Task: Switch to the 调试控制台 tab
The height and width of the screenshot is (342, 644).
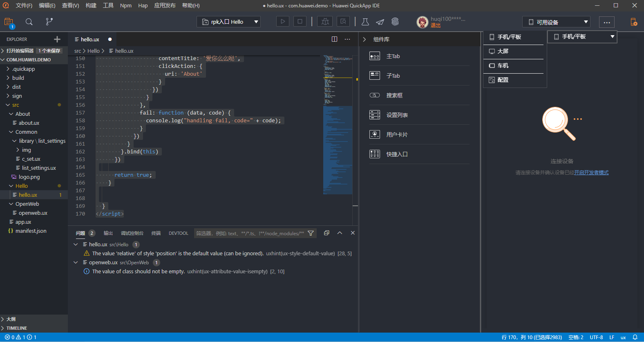Action: (x=132, y=233)
